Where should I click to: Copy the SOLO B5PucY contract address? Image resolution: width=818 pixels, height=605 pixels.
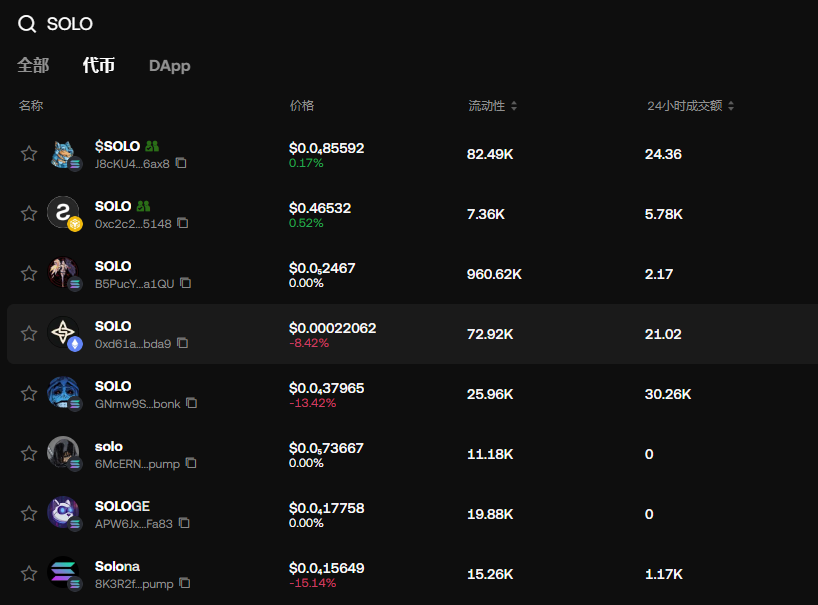point(185,283)
